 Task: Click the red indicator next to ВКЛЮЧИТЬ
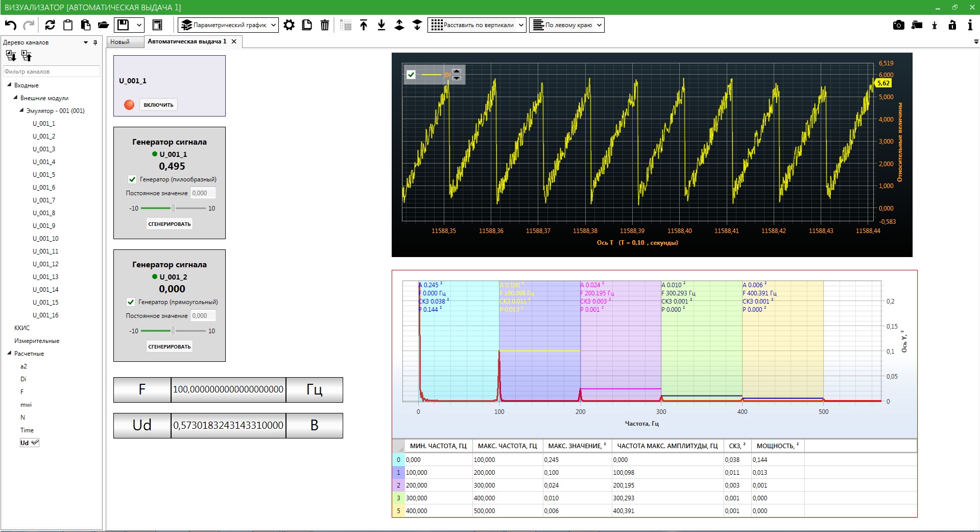click(129, 105)
